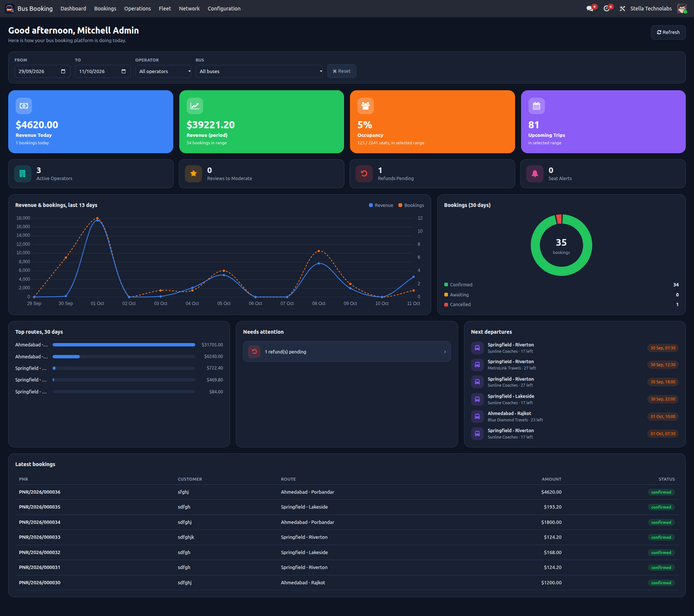Screen dimensions: 694x616
Task: Click the $722.40 top route amount
Action: (x=215, y=368)
